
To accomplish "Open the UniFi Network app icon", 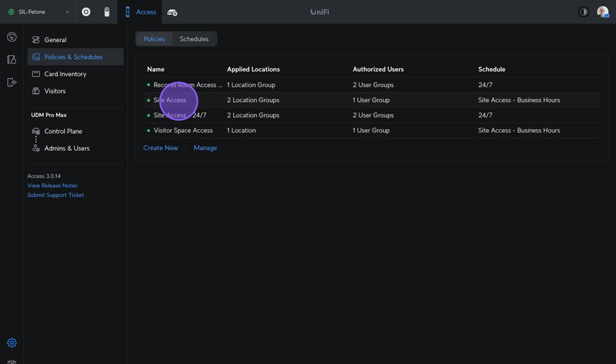I will [86, 12].
